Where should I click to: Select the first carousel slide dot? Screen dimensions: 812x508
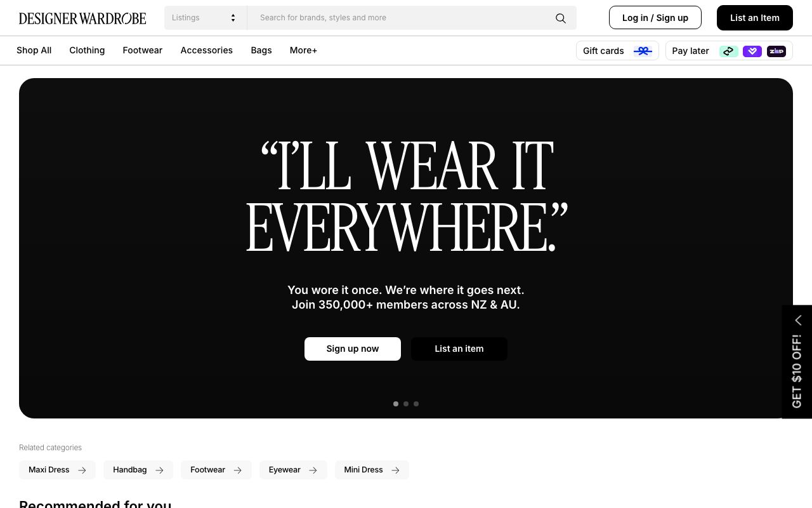[396, 404]
